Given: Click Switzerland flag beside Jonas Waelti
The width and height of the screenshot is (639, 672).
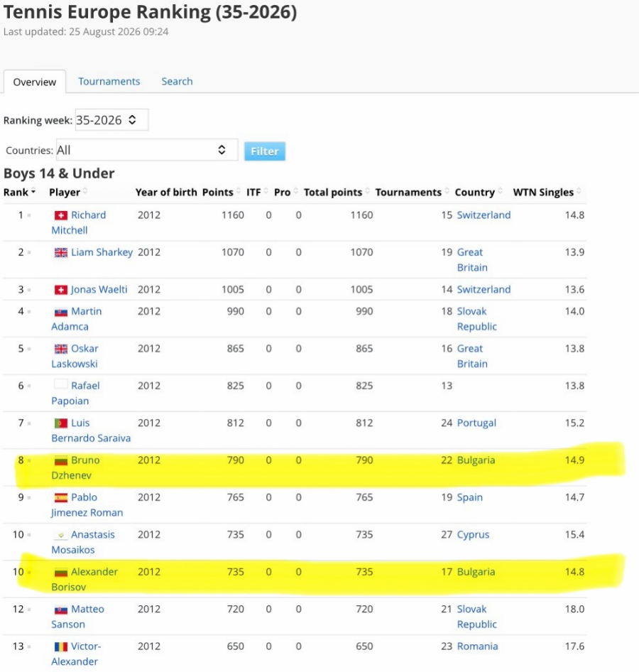Looking at the screenshot, I should coord(61,290).
